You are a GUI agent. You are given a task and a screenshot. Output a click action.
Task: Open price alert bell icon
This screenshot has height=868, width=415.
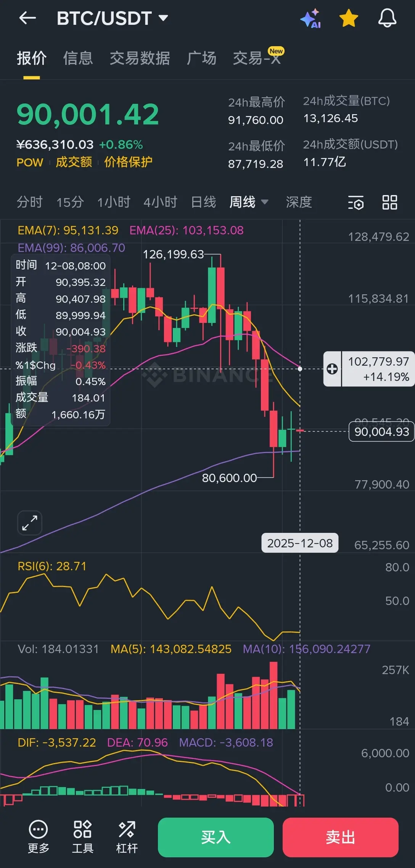point(387,18)
